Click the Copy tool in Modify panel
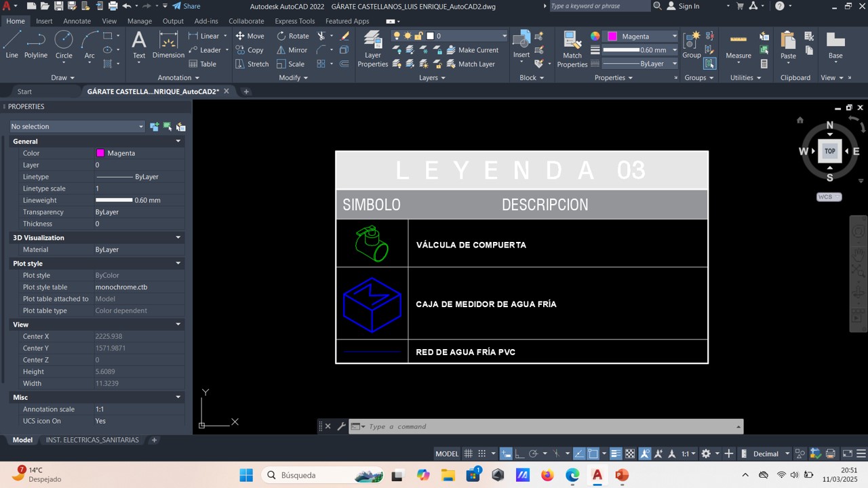The height and width of the screenshot is (488, 868). pyautogui.click(x=250, y=50)
